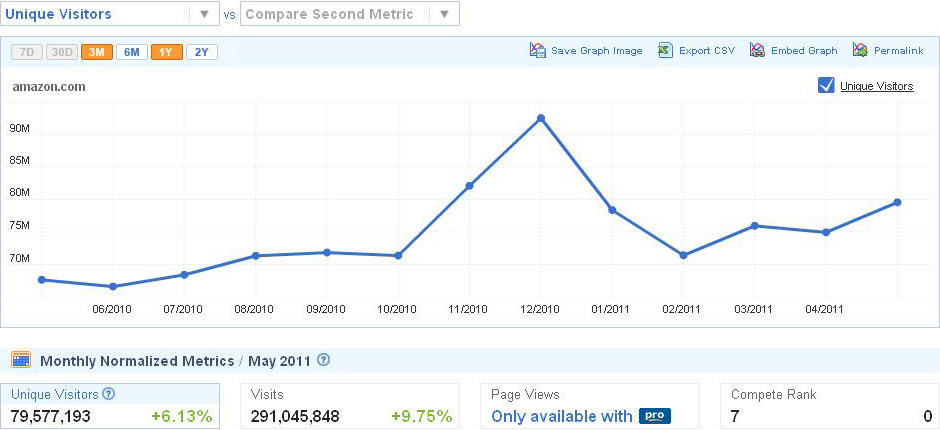Click the Monthly Normalized Metrics calendar icon
This screenshot has width=940, height=430.
(21, 360)
